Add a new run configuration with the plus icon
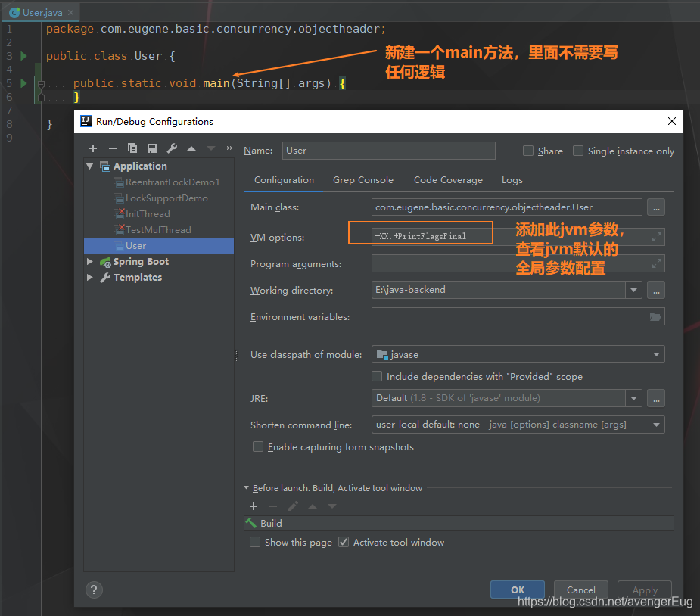Image resolution: width=700 pixels, height=616 pixels. point(93,148)
